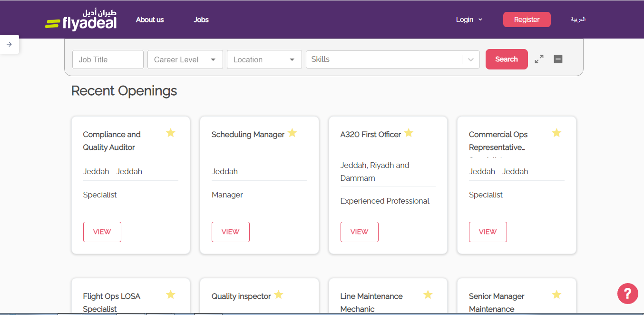Screen dimensions: 644x315
Task: Star the Quality inspector job
Action: pyautogui.click(x=279, y=295)
